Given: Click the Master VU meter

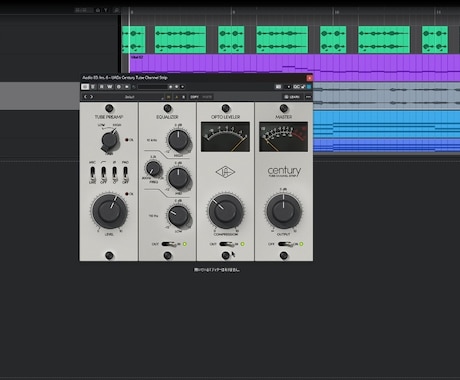Looking at the screenshot, I should 284,137.
